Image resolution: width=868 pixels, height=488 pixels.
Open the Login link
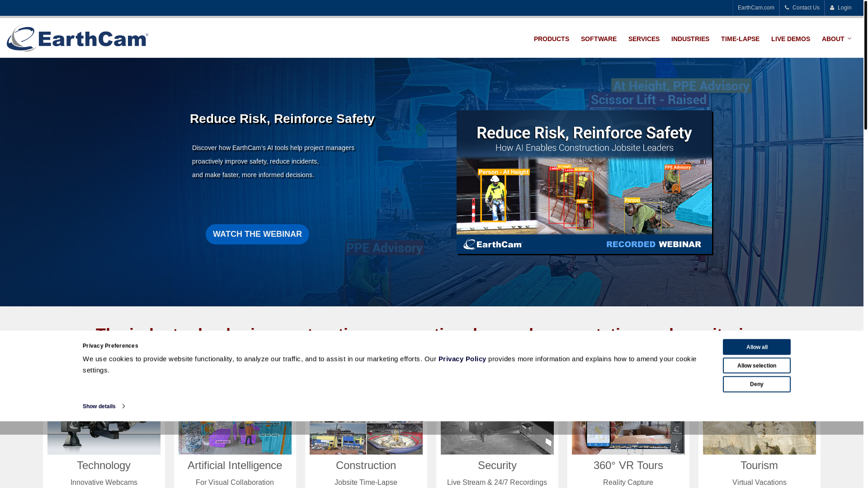844,8
